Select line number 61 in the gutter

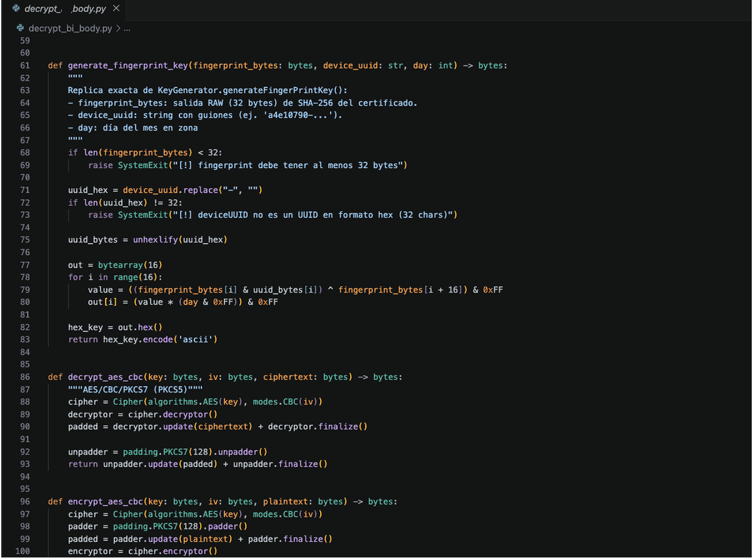coord(24,66)
